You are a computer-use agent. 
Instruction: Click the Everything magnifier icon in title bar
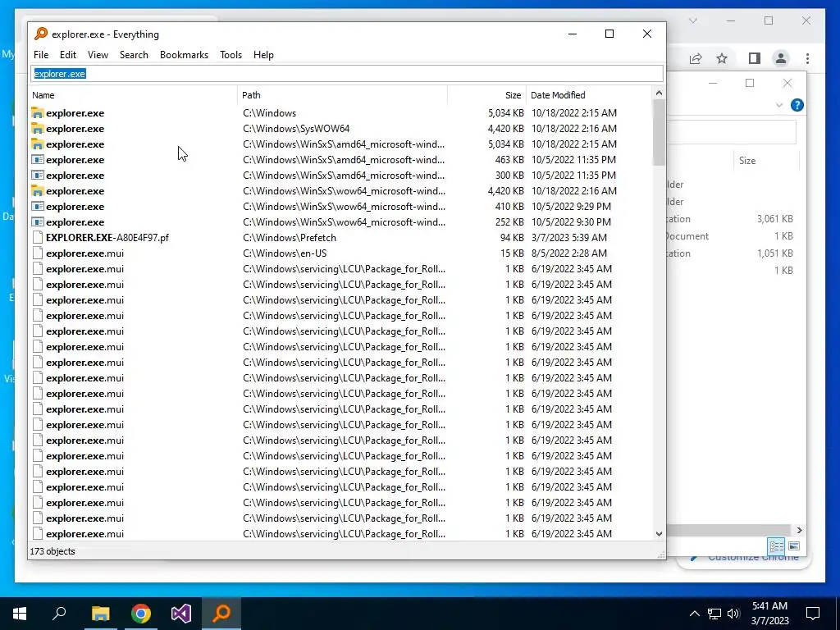coord(41,34)
